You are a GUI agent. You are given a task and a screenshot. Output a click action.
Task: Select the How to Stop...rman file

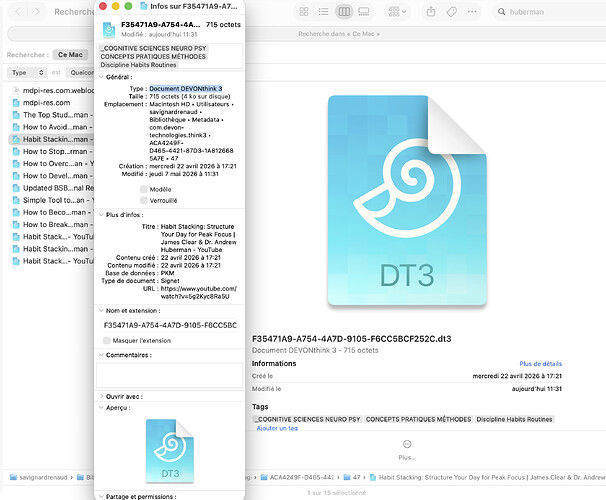[53, 151]
